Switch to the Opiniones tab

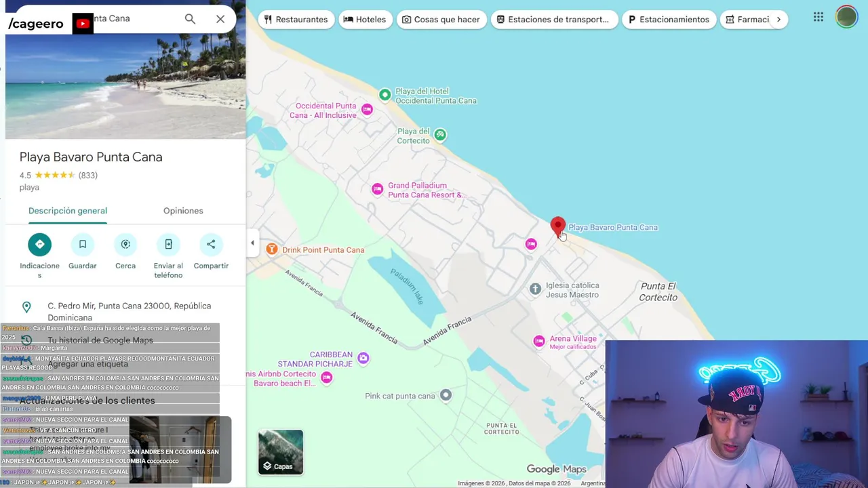tap(183, 211)
